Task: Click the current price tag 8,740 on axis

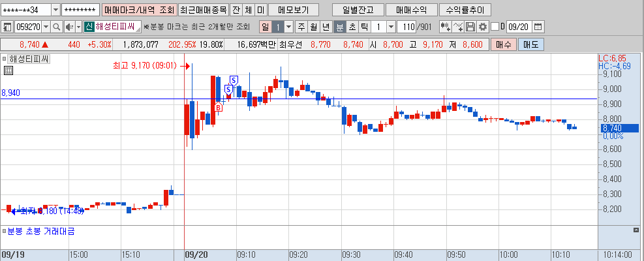Action: point(620,129)
